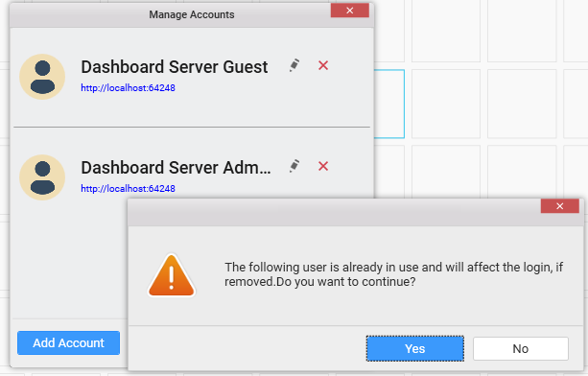Screen dimensions: 588x376
Task: Confirm removal by choosing Yes
Action: click(x=415, y=348)
